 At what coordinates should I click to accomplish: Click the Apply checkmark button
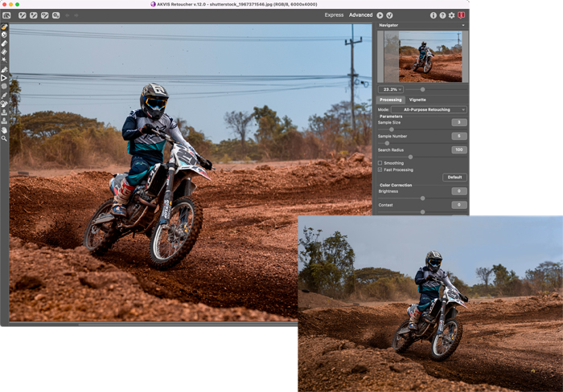[389, 15]
